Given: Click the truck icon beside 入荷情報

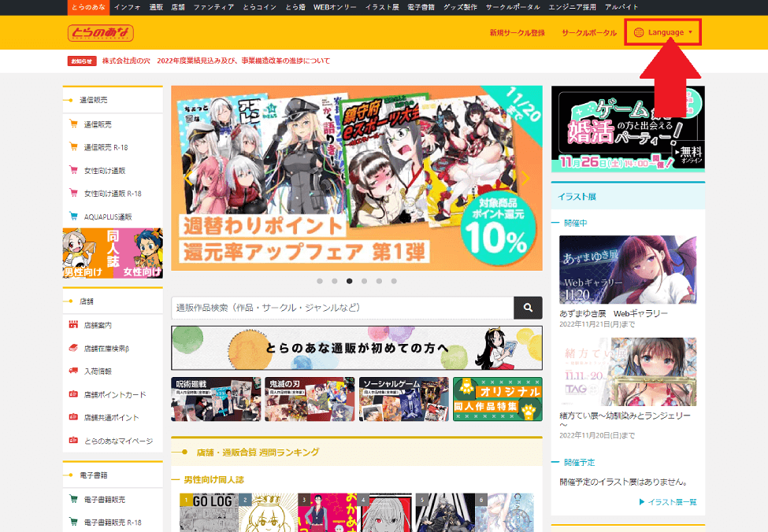Looking at the screenshot, I should pyautogui.click(x=73, y=371).
